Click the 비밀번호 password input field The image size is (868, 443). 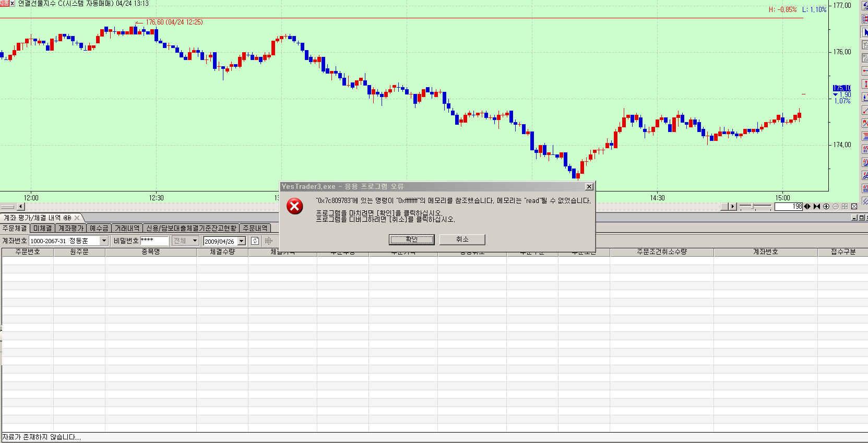pos(154,241)
